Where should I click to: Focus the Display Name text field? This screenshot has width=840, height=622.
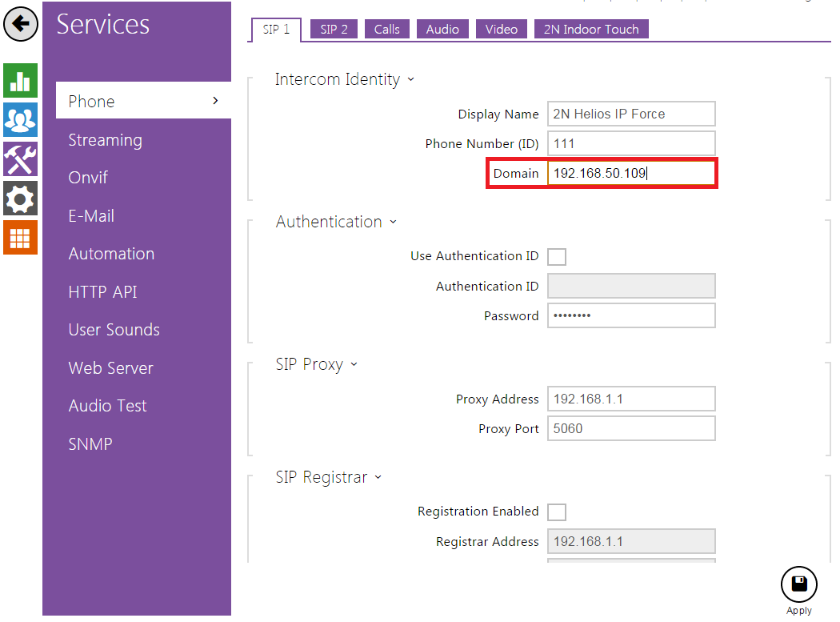coord(630,114)
